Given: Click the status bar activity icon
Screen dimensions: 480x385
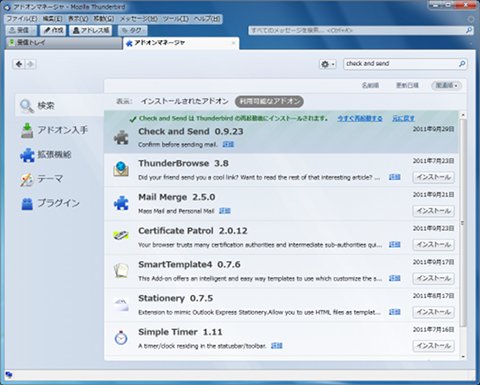Looking at the screenshot, I should click(x=9, y=375).
